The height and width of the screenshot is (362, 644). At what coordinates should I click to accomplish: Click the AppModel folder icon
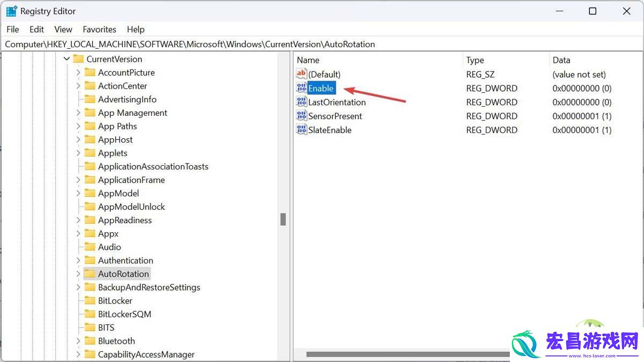(90, 193)
